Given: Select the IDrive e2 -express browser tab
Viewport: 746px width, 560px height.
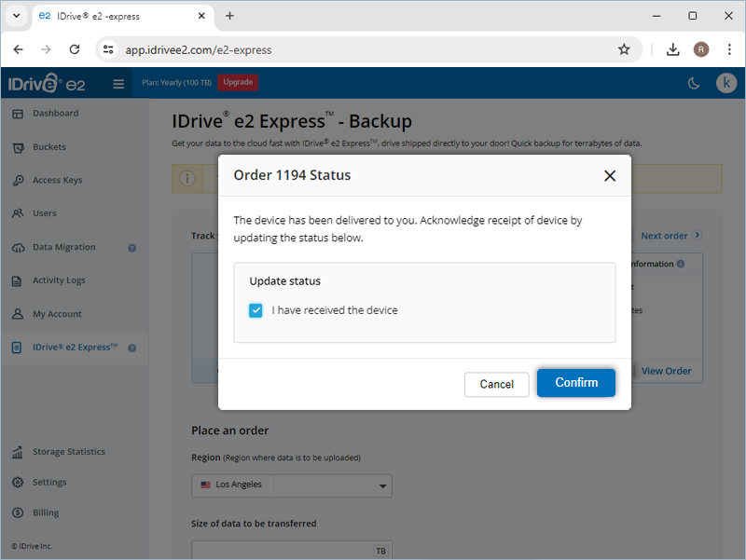Looking at the screenshot, I should click(x=123, y=16).
